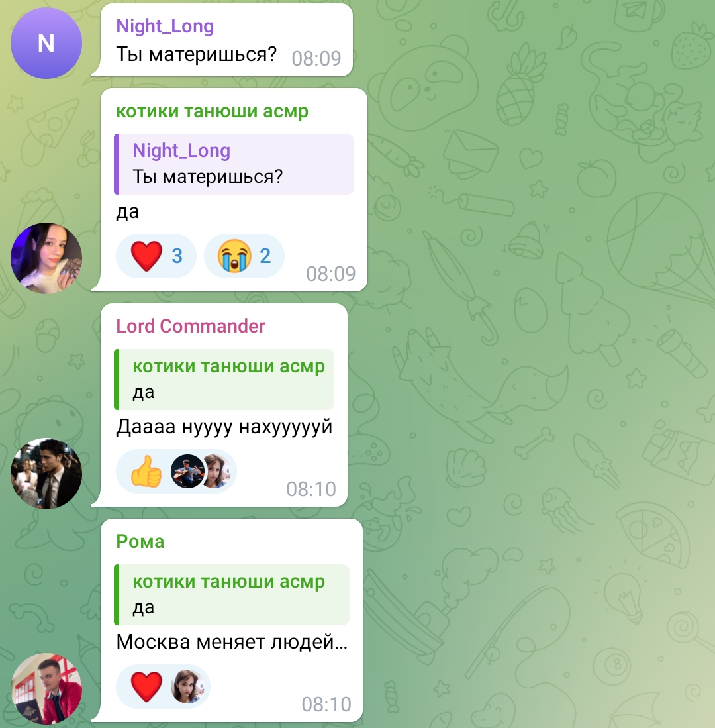Click the Lord Commander sender name
Screen dimensions: 715x728
click(191, 326)
